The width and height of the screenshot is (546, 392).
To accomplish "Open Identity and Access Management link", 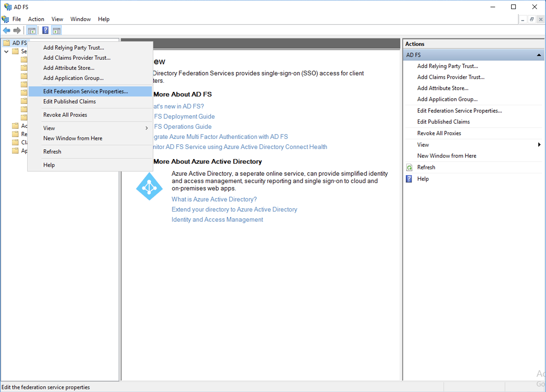I will tap(217, 220).
